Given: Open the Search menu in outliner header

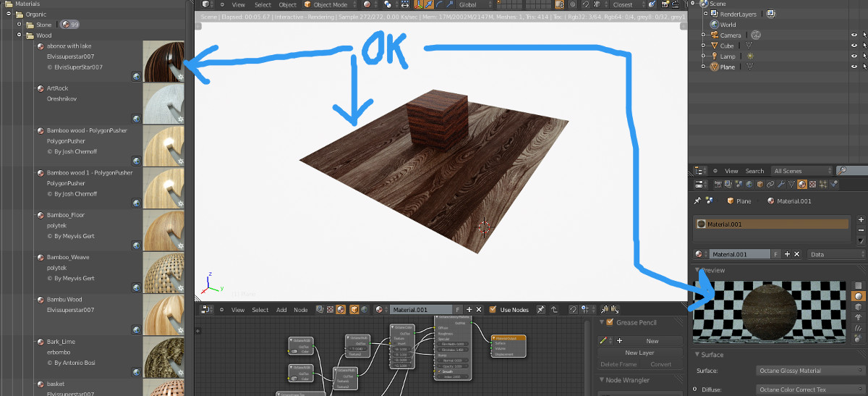Looking at the screenshot, I should point(754,171).
